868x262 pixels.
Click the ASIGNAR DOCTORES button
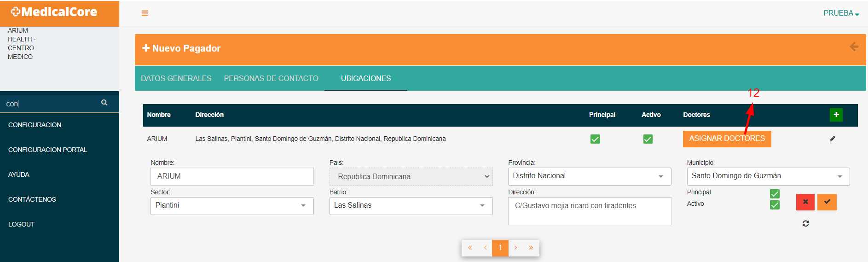point(727,139)
